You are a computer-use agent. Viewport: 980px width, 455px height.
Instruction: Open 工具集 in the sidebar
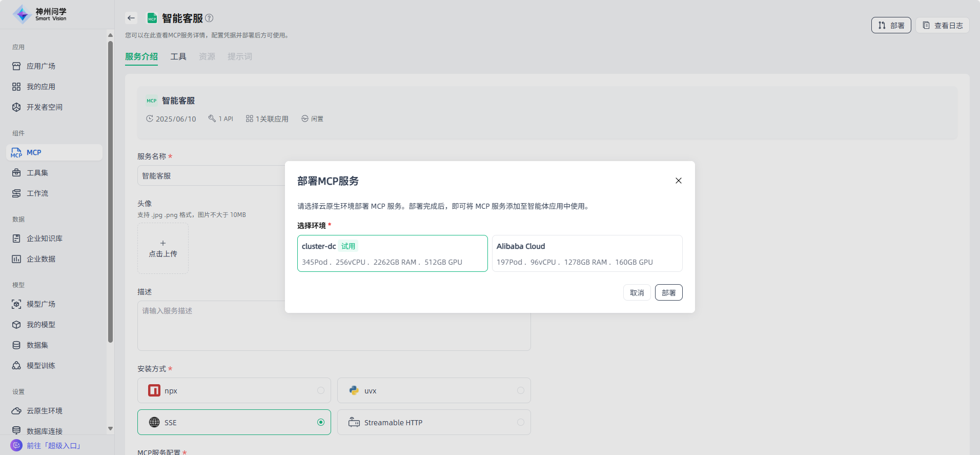[37, 173]
